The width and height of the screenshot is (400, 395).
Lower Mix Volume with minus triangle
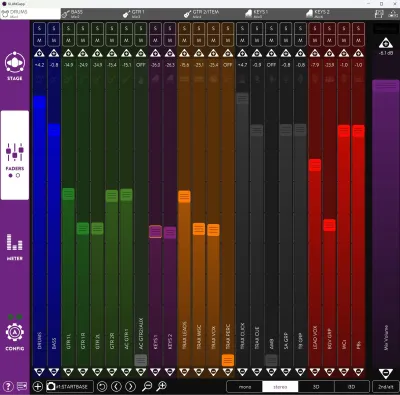point(386,373)
